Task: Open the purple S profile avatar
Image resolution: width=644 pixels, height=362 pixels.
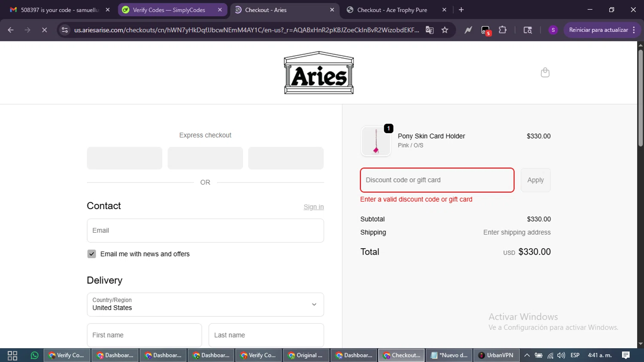Action: (x=553, y=30)
